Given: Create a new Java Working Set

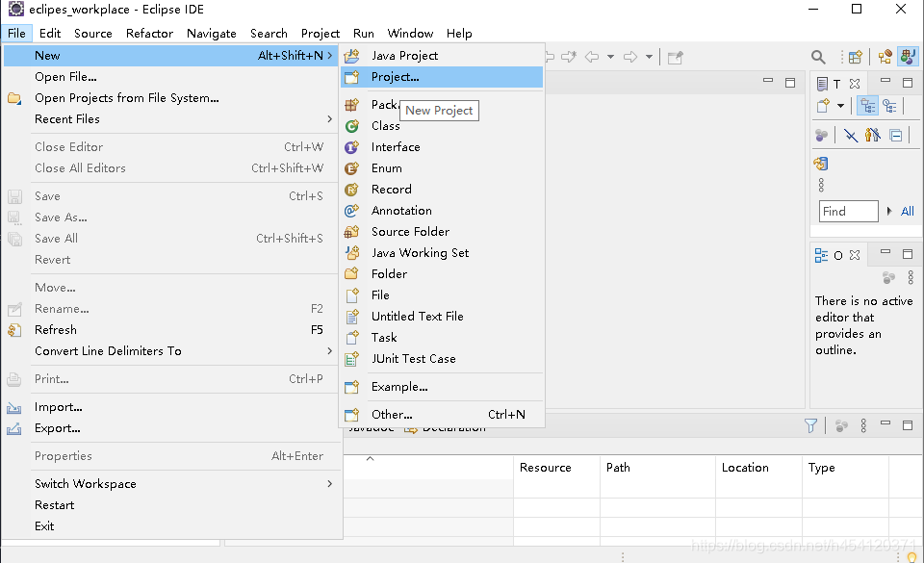Looking at the screenshot, I should click(442, 253).
